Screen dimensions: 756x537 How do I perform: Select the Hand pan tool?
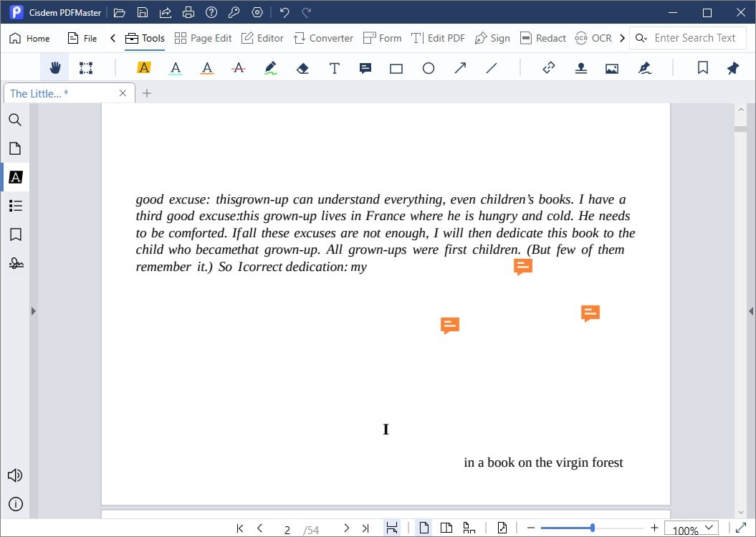(55, 68)
